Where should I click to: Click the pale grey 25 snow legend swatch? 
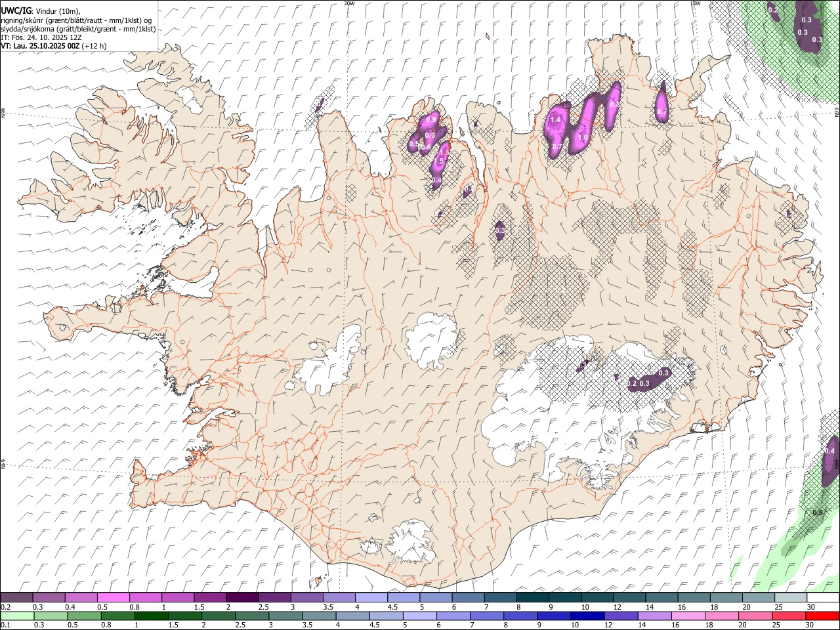(x=790, y=597)
